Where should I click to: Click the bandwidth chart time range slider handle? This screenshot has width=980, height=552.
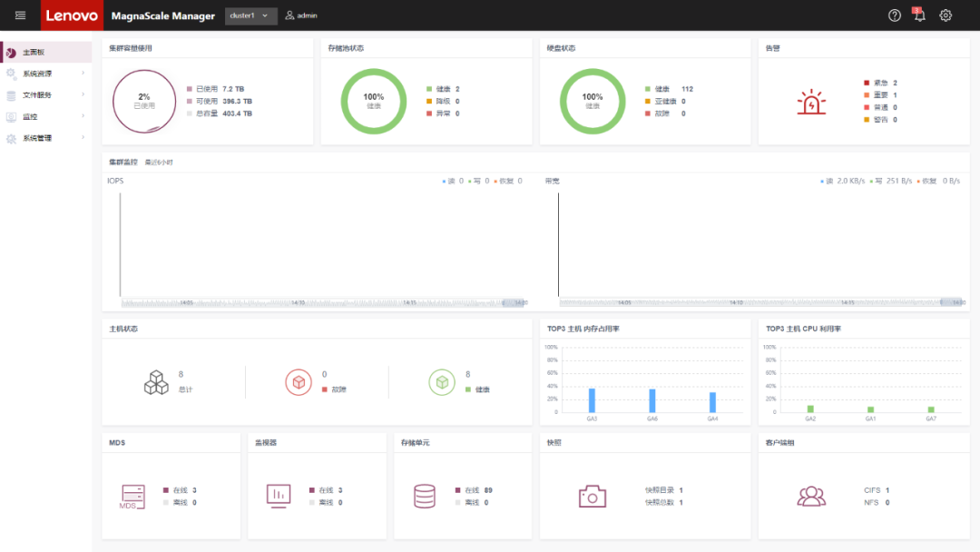[x=952, y=302]
